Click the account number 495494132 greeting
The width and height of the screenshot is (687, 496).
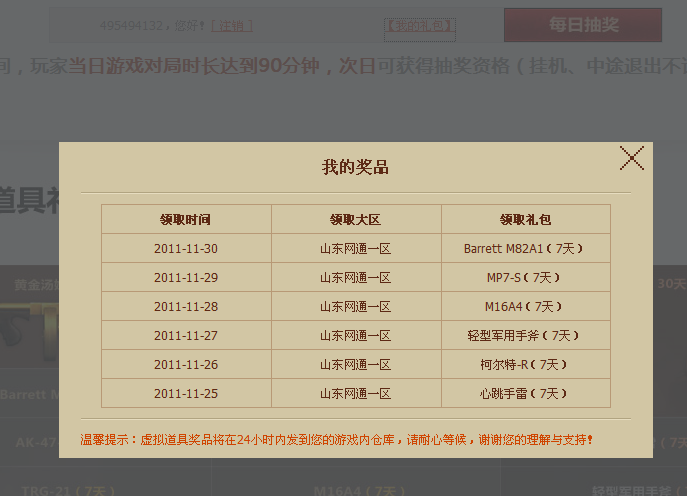click(152, 26)
